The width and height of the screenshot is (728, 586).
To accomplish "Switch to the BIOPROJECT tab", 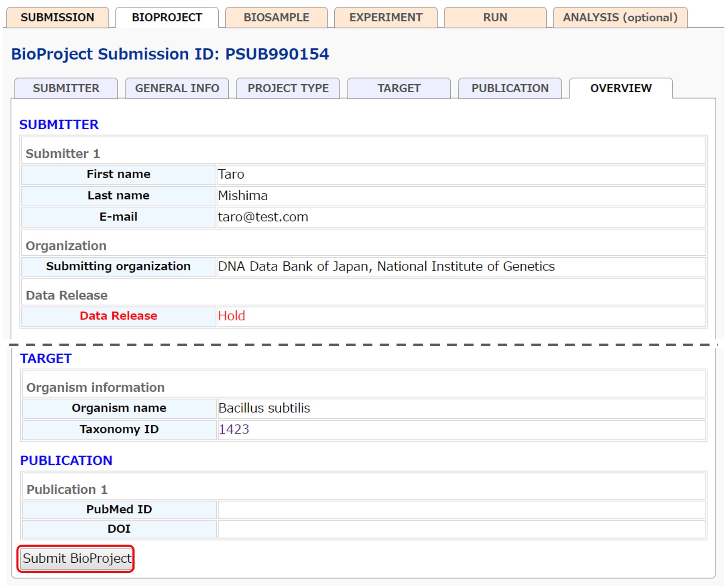I will [167, 18].
